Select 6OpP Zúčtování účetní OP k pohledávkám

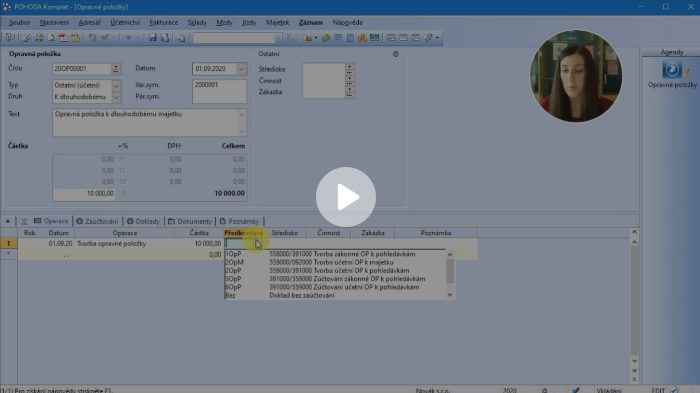(335, 287)
